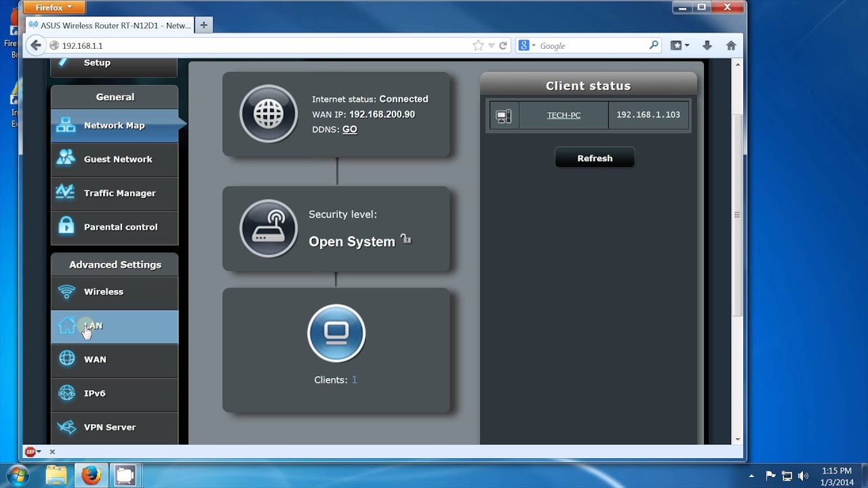Screen dimensions: 868x488
Task: Open LAN advanced settings
Action: (x=114, y=326)
